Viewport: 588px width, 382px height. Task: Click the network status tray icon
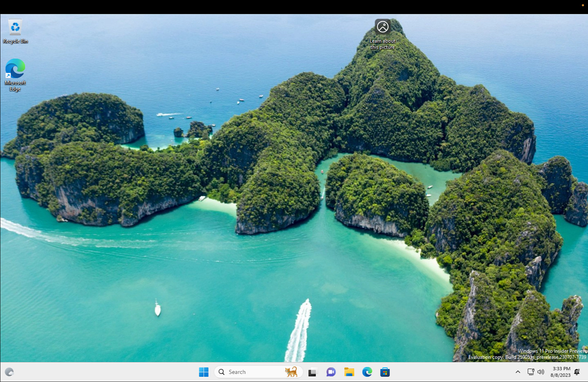tap(531, 372)
